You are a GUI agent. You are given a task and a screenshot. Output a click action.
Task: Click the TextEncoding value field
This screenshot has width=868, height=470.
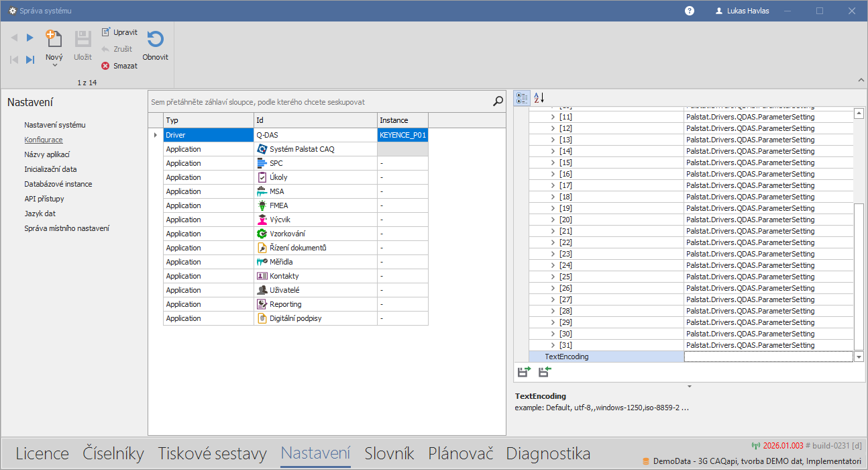(769, 357)
